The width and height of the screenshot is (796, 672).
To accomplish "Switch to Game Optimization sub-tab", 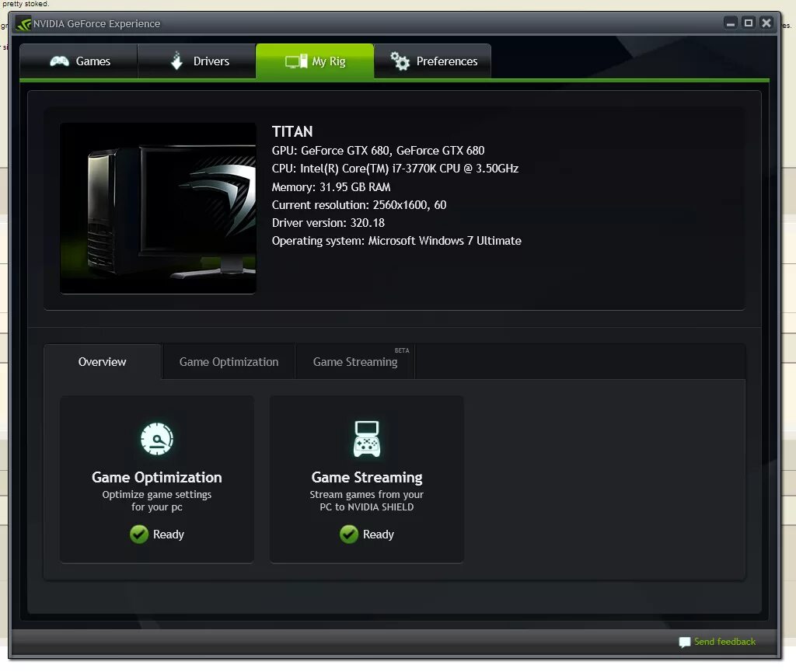I will pyautogui.click(x=229, y=362).
